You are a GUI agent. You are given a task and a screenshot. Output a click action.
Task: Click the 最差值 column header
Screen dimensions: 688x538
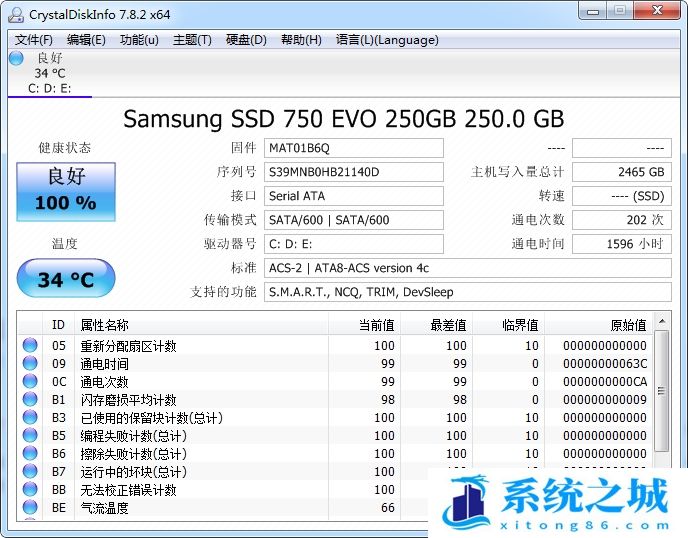[x=436, y=325]
